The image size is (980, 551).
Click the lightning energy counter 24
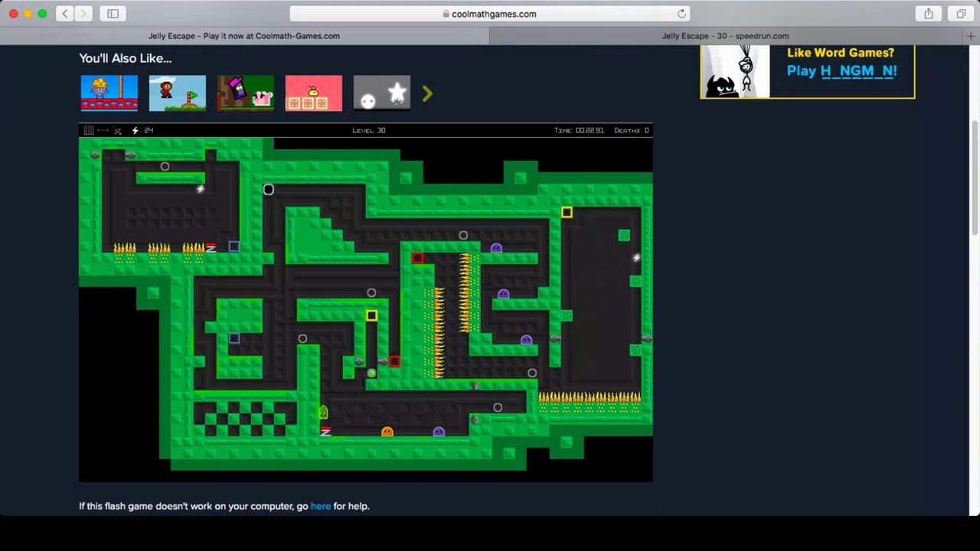(143, 130)
